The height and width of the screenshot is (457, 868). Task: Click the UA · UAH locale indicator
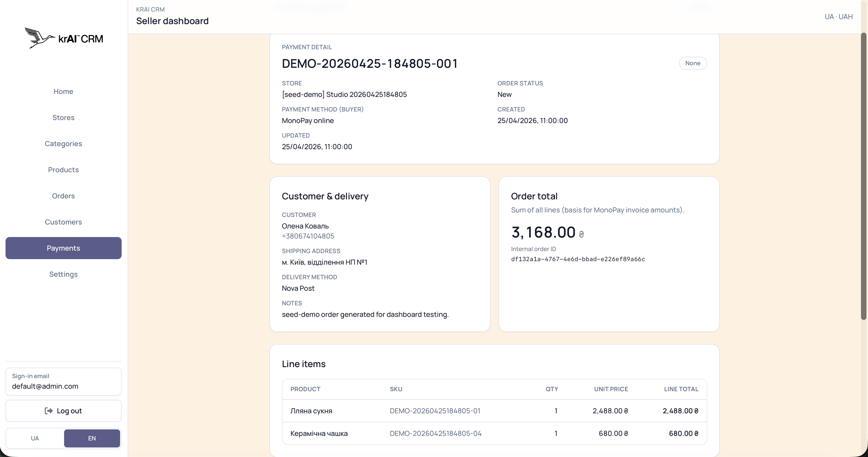tap(838, 17)
